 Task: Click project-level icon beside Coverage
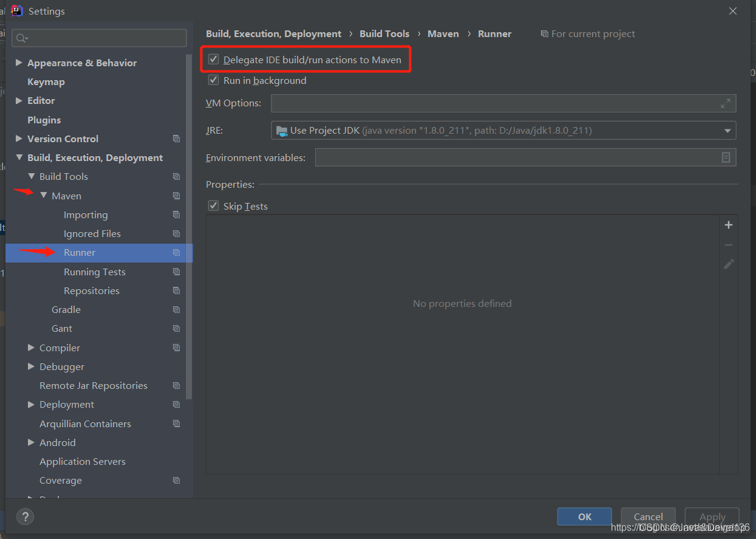click(x=176, y=480)
